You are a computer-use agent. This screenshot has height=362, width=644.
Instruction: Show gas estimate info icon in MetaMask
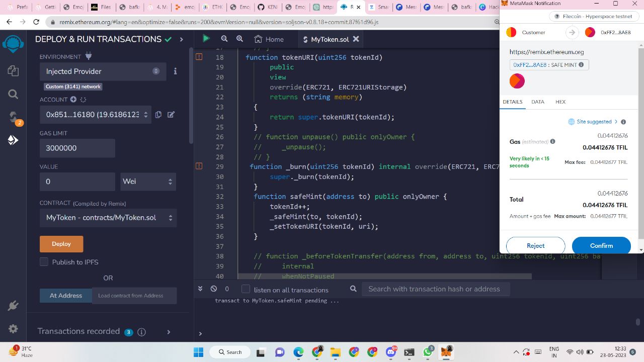[x=552, y=142]
